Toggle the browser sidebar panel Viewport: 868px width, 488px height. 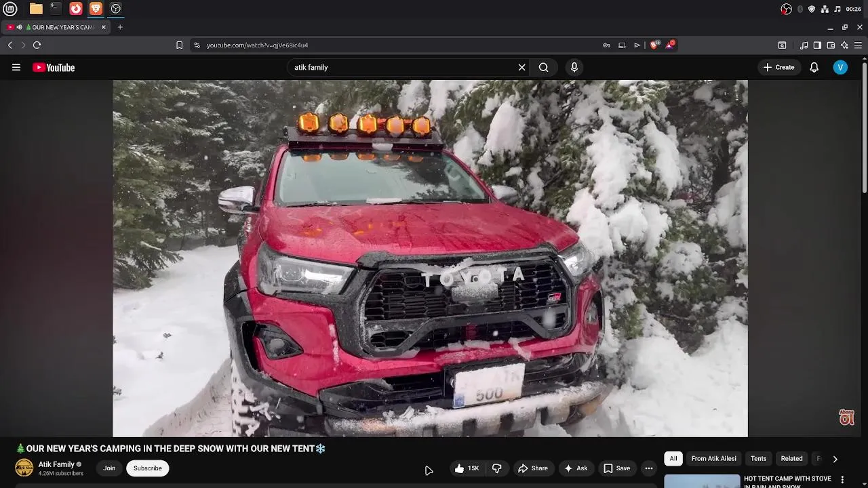[x=817, y=45]
